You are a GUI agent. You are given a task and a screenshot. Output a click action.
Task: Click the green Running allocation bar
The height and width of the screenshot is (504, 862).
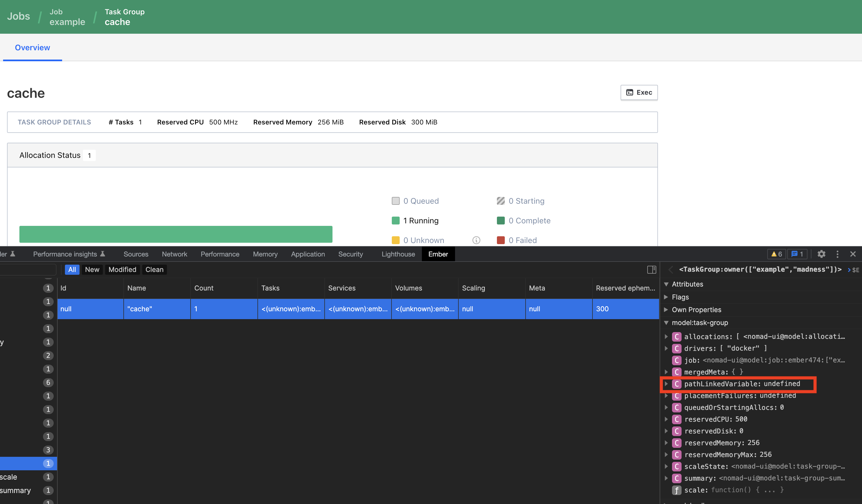point(175,234)
